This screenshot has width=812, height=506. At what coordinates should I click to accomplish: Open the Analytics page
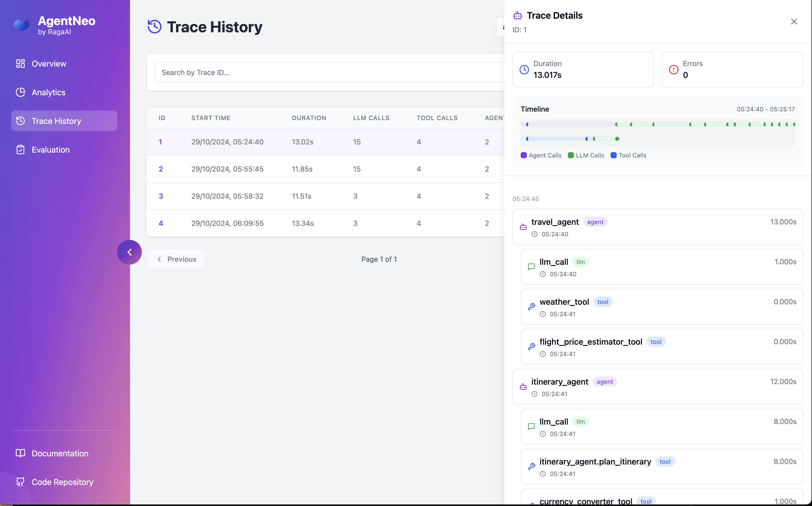[x=64, y=92]
